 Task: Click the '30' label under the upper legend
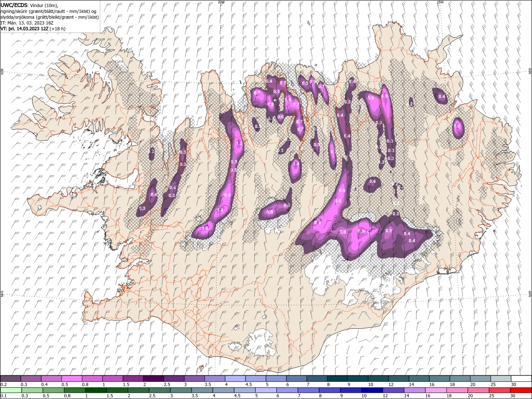coord(514,384)
